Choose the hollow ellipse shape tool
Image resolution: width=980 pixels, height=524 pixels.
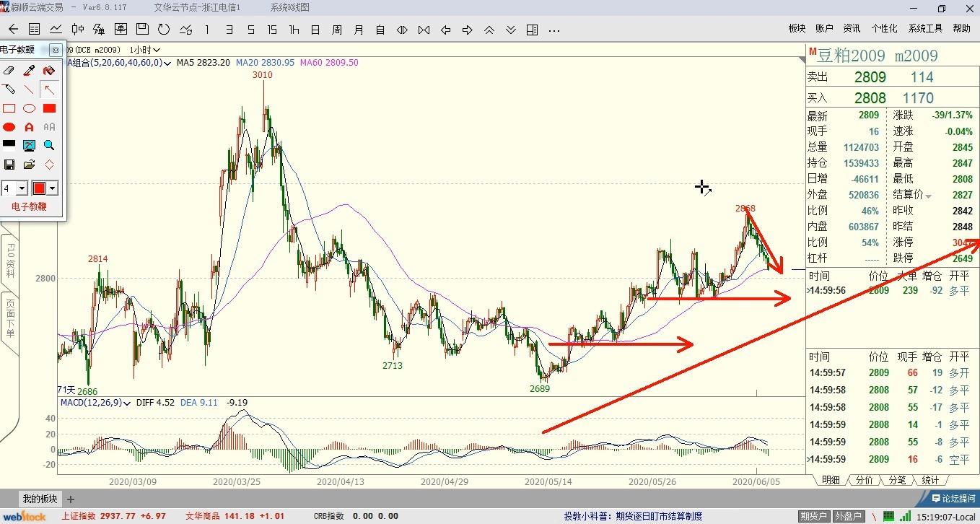29,108
